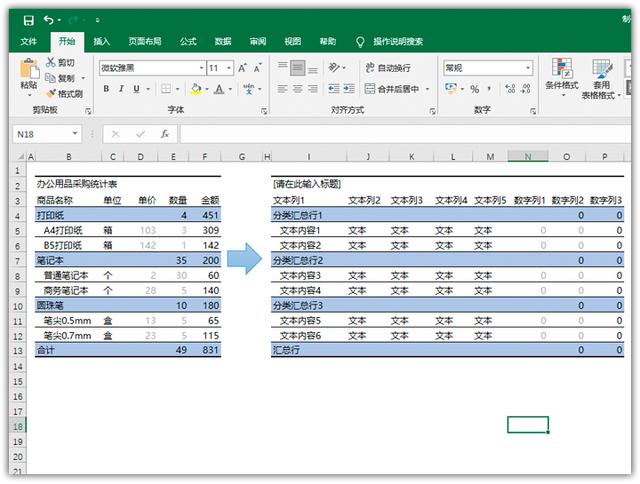Screen dimensions: 640x484
Task: Expand the underline style arrow
Action: (x=148, y=89)
